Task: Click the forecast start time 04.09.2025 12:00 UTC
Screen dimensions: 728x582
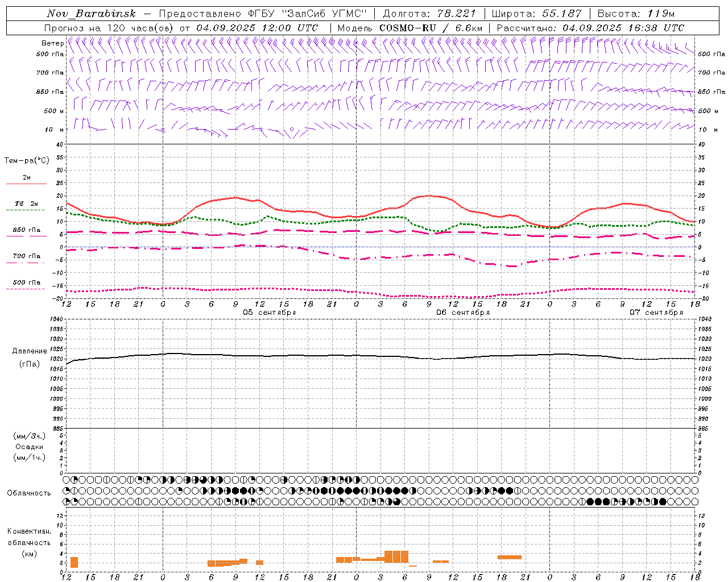Action: coord(257,28)
